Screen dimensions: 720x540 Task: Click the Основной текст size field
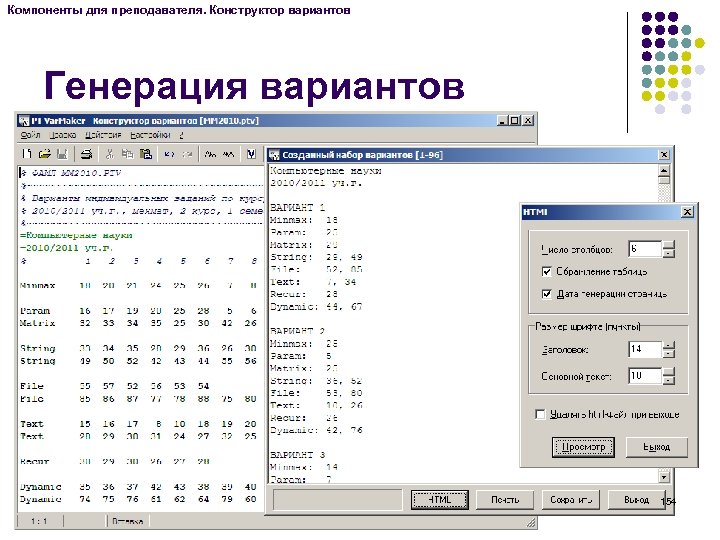coord(645,376)
